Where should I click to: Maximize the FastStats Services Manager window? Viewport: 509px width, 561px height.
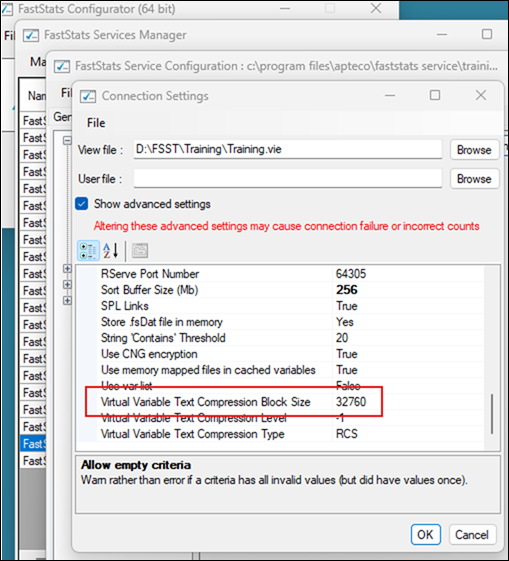click(487, 34)
